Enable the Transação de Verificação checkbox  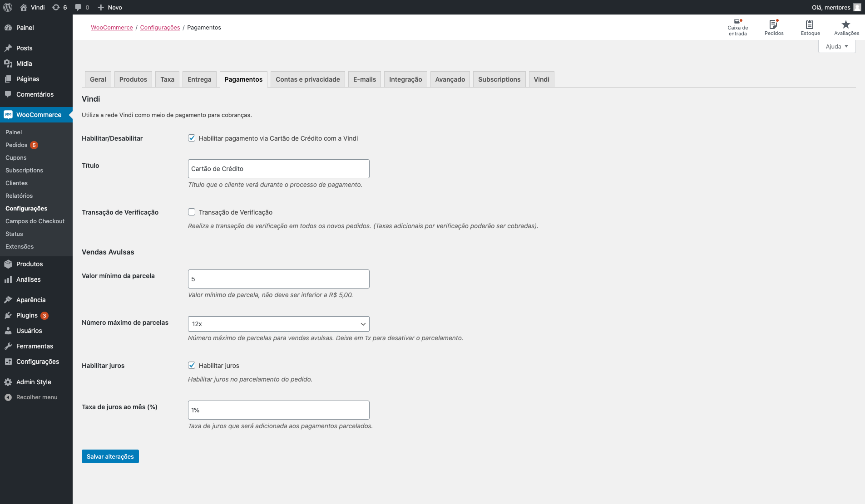click(x=192, y=212)
